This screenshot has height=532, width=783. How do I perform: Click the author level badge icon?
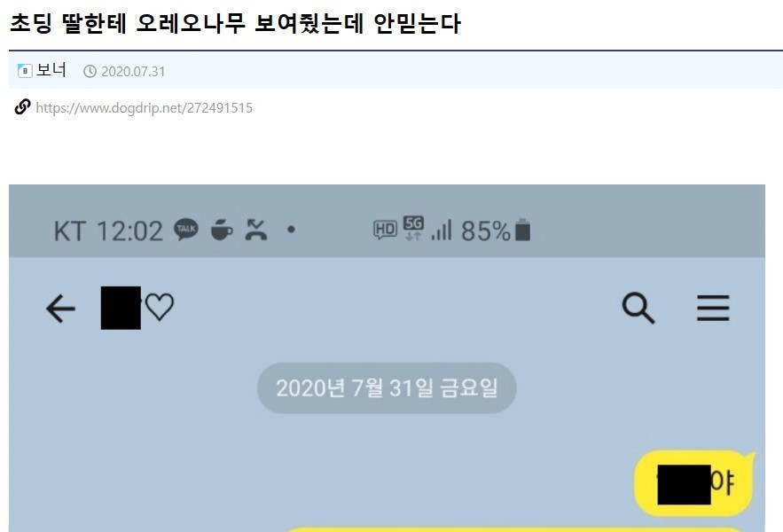point(25,71)
